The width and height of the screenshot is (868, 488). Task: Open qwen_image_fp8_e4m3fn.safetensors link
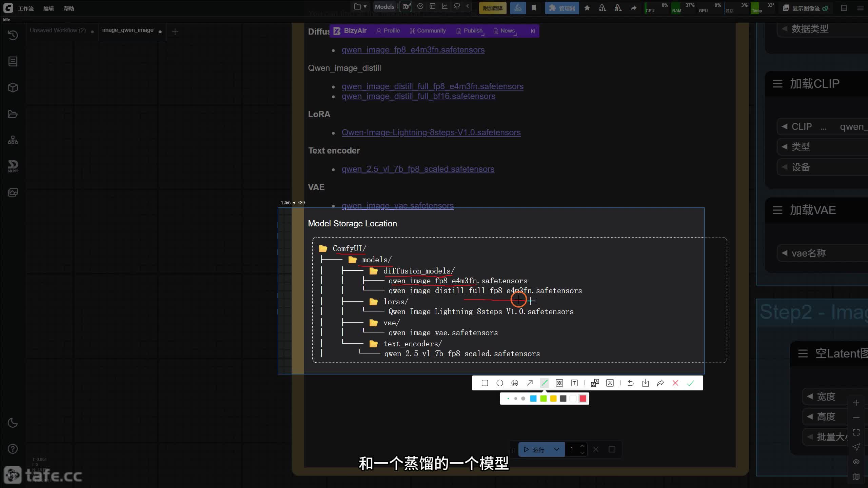(x=413, y=50)
